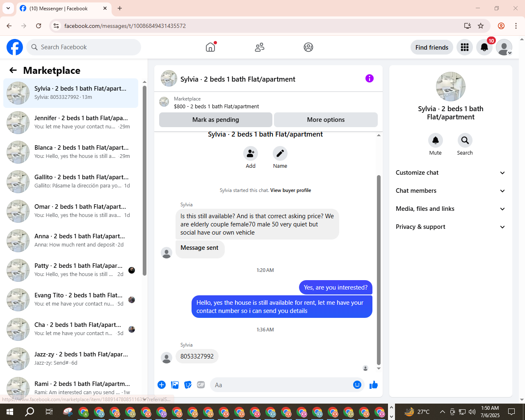This screenshot has height=420, width=525.
Task: Reload the page with browser refresh
Action: [x=39, y=26]
